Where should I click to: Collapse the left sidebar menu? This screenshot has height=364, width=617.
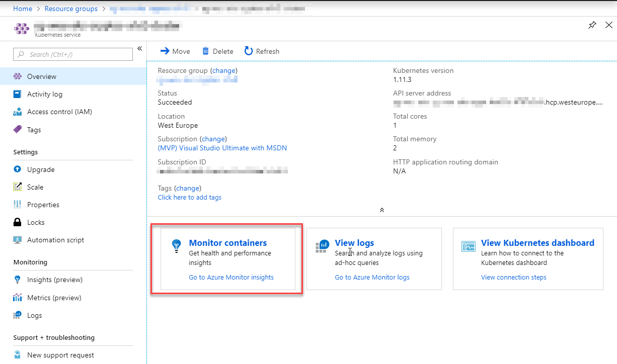[x=140, y=49]
